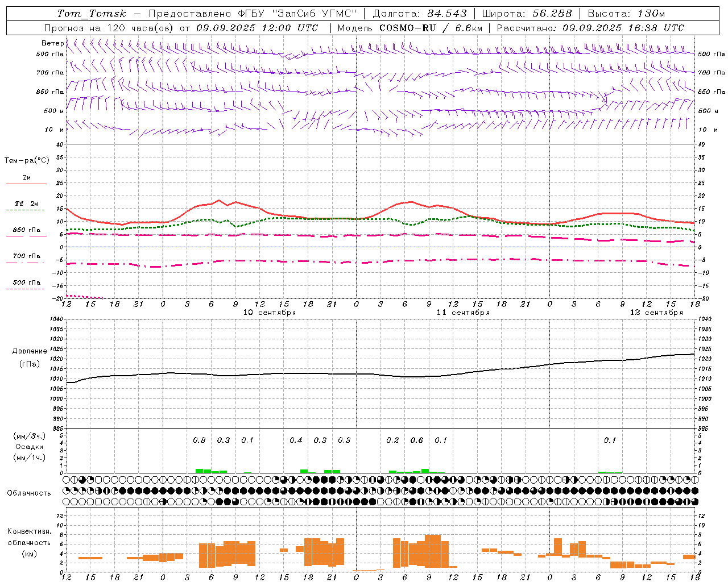Click the Tom_Tomsk station title
728x582 pixels.
coord(92,14)
